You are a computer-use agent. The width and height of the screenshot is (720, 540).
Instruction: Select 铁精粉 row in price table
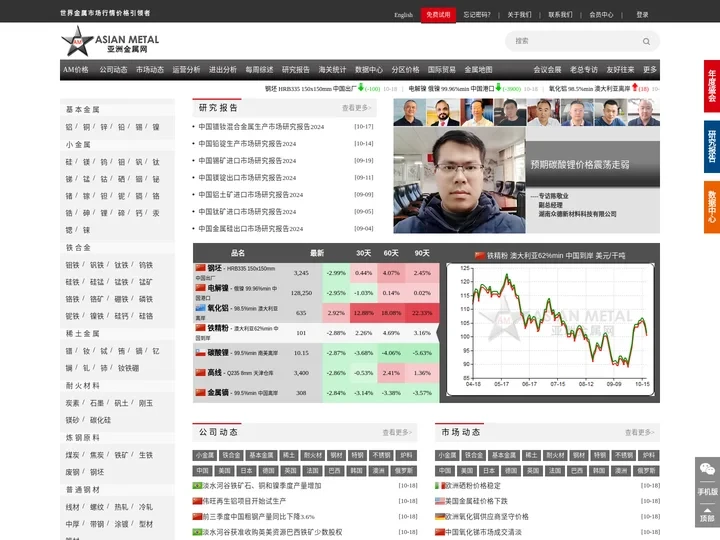(x=316, y=332)
